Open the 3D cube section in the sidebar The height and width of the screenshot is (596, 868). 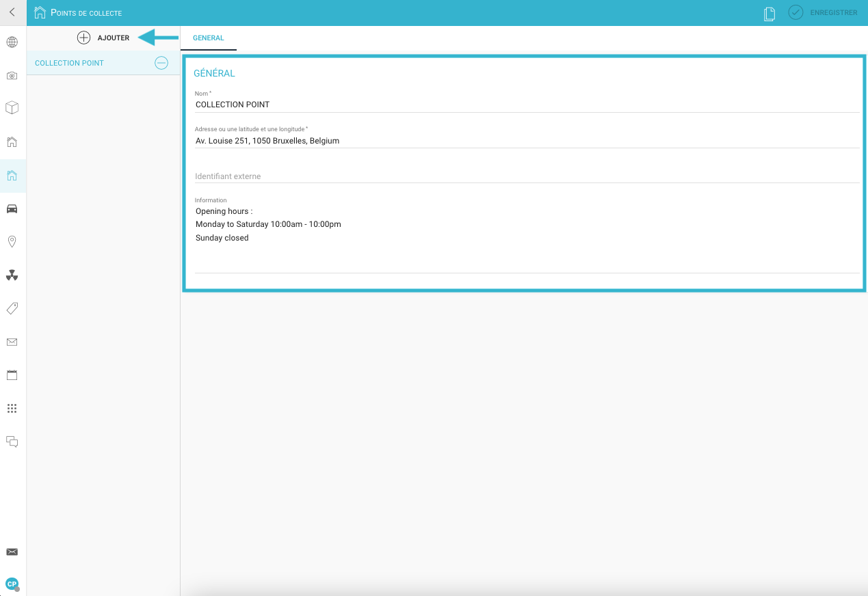click(12, 108)
